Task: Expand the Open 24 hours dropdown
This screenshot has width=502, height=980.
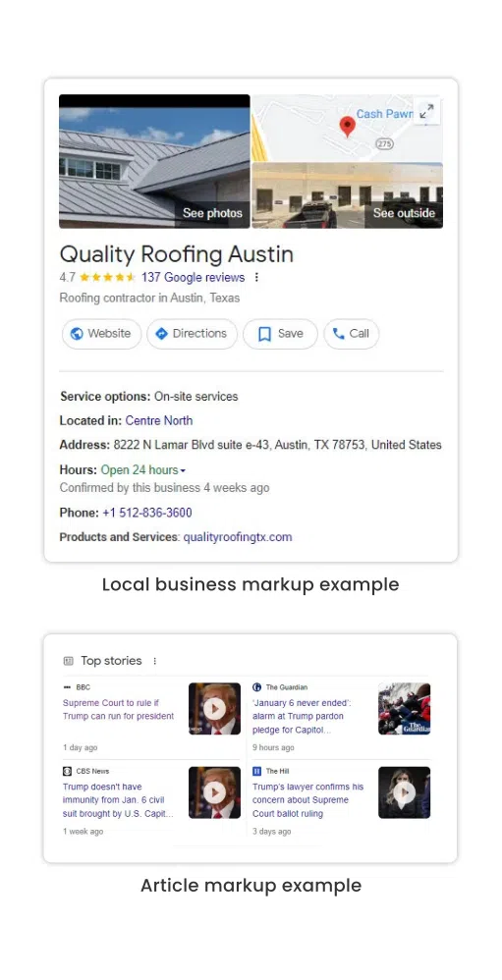Action: 143,470
